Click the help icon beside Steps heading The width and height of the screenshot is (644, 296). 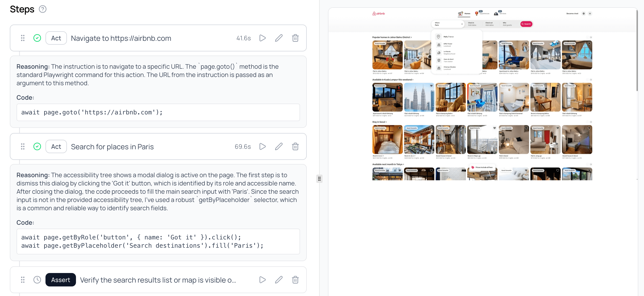click(43, 9)
